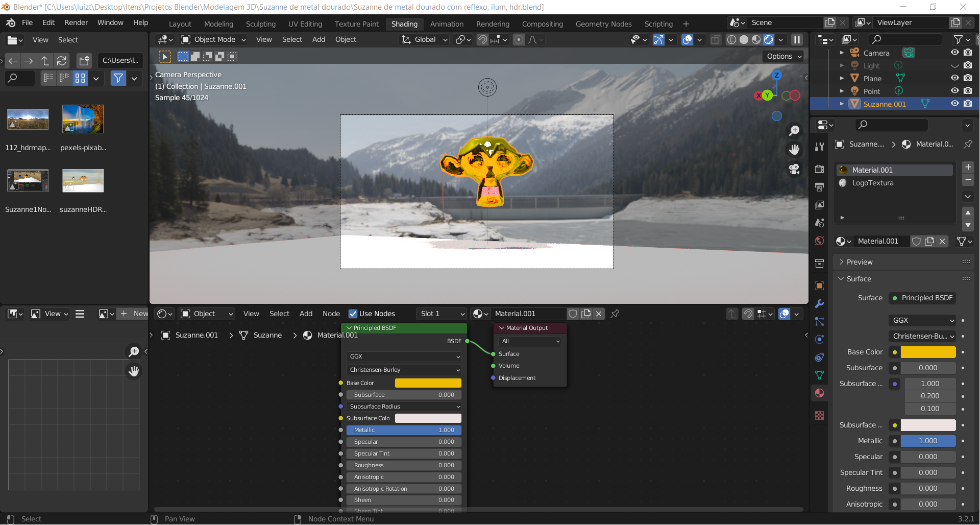Switch to the Rendering workspace tab
The height and width of the screenshot is (525, 980).
[x=493, y=24]
